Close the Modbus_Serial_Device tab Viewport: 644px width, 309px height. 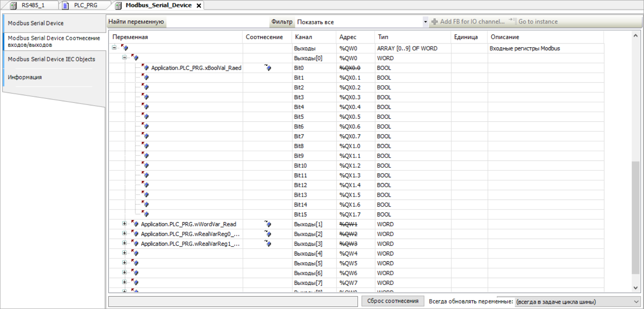198,5
